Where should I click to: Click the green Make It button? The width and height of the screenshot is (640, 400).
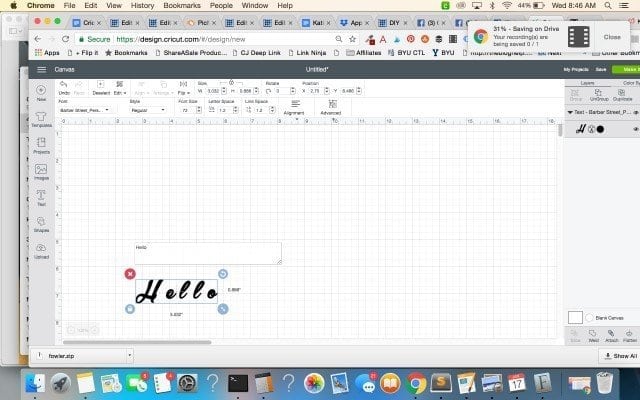point(627,69)
